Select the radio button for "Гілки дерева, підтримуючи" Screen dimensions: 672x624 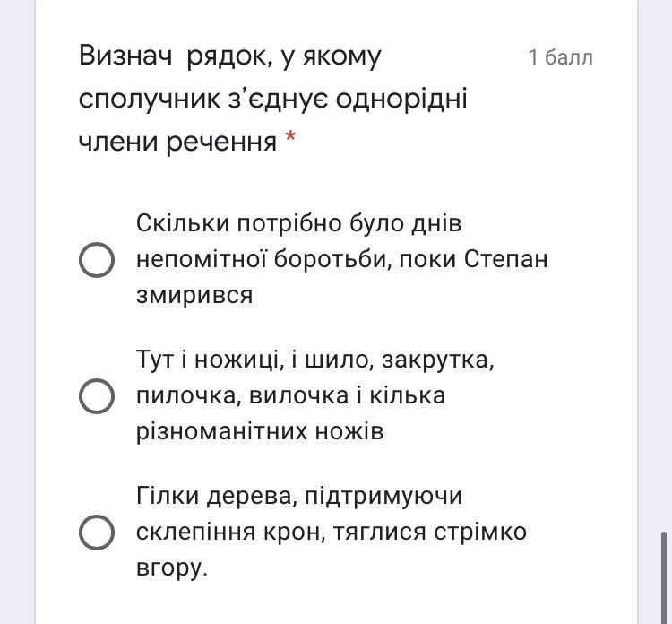pyautogui.click(x=97, y=532)
